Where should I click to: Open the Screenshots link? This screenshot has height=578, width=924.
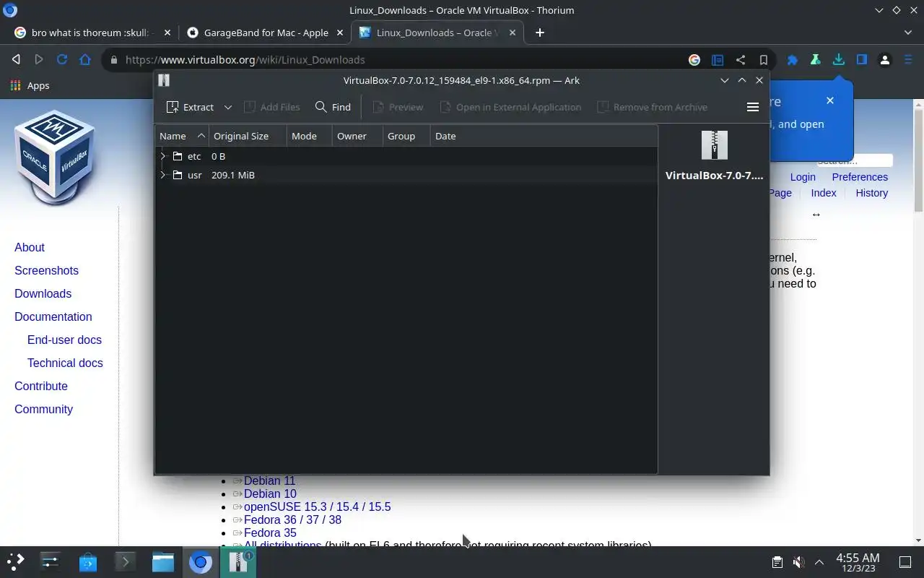click(46, 270)
